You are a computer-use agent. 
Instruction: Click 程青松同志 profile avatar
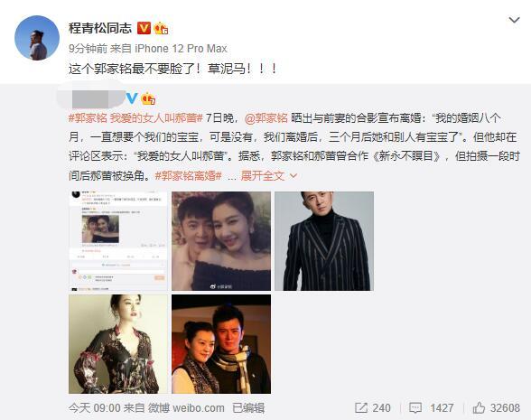(x=37, y=38)
